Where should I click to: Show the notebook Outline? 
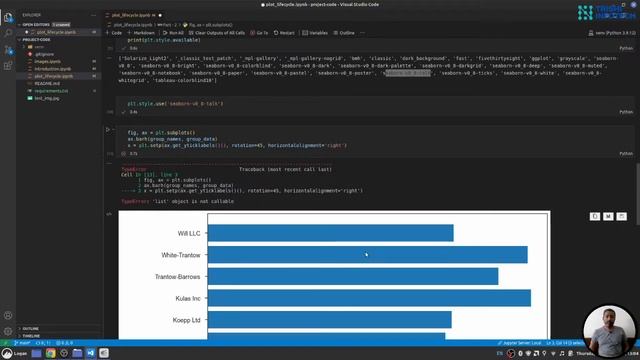click(x=344, y=33)
